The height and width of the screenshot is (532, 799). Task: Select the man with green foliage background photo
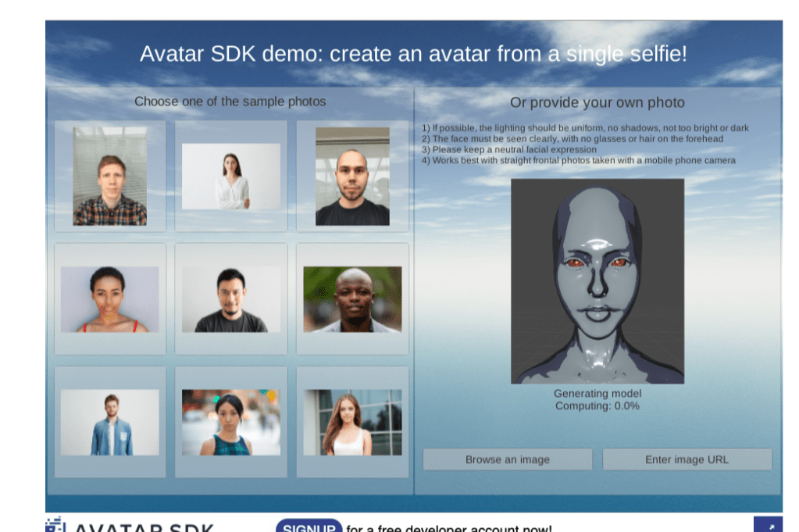coord(352,299)
